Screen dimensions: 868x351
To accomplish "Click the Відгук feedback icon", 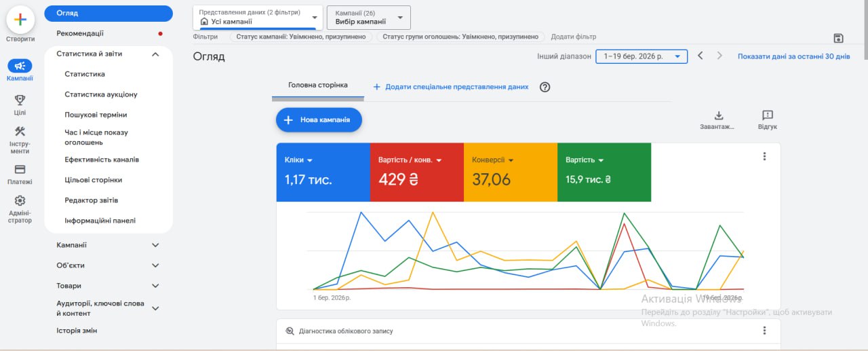I will [768, 115].
